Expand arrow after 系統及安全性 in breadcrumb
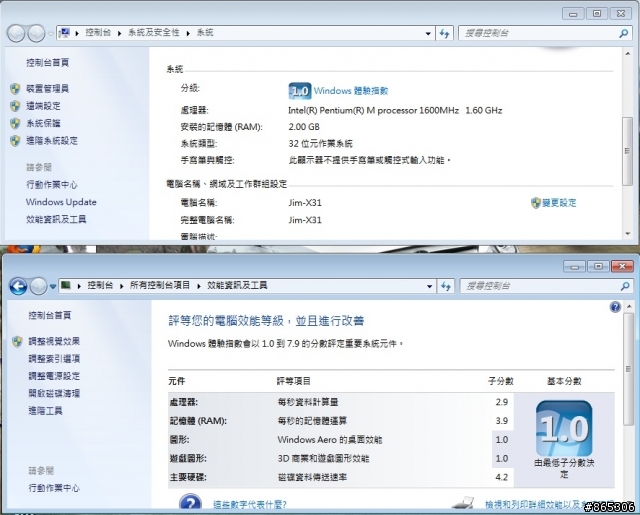Image resolution: width=640 pixels, height=515 pixels. click(x=188, y=33)
